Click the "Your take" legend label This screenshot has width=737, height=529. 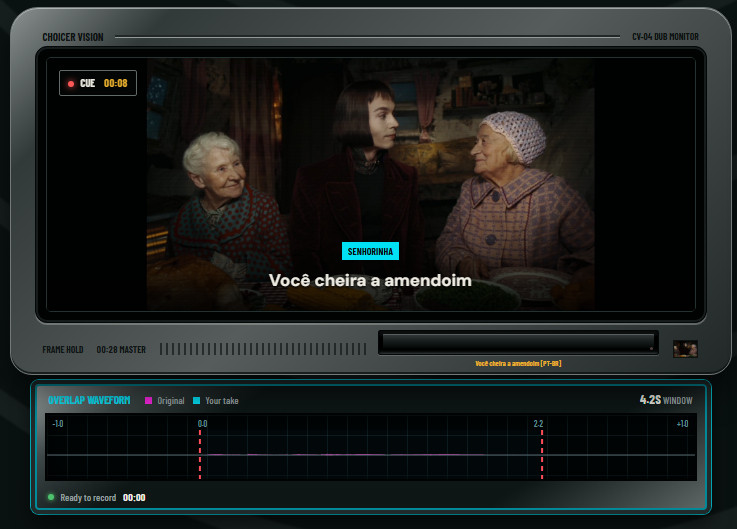coord(222,401)
